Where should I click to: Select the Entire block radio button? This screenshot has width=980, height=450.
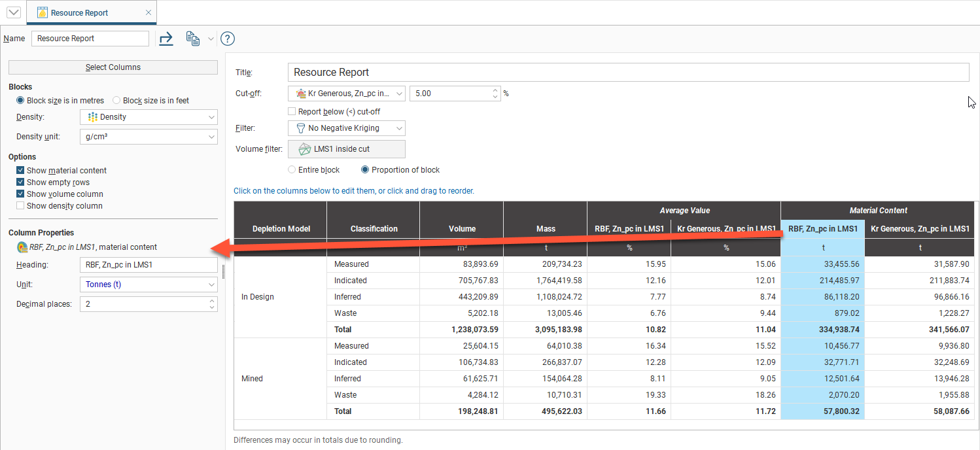click(292, 169)
